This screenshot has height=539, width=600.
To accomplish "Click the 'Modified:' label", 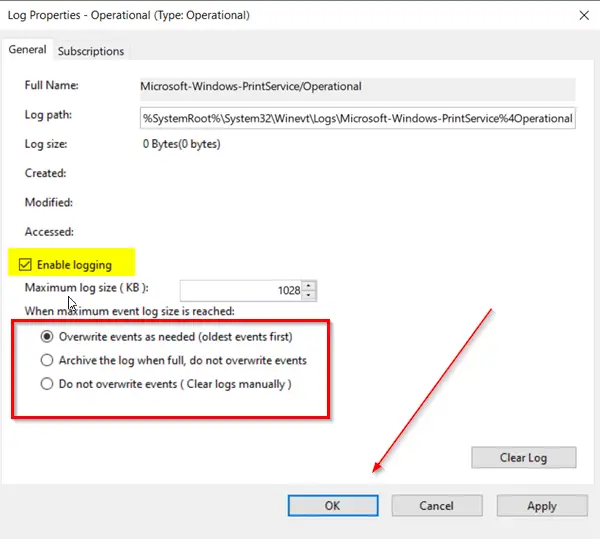I will (x=49, y=202).
